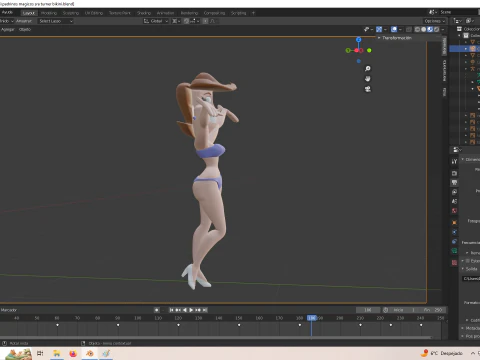This screenshot has height=360, width=480.
Task: Click the blue playhead on timeline
Action: [311, 318]
